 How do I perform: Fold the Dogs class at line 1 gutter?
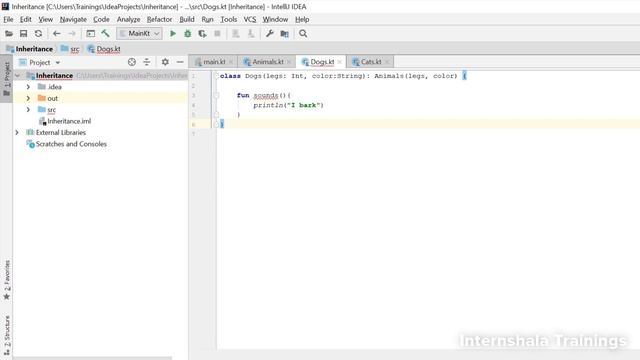[x=216, y=76]
